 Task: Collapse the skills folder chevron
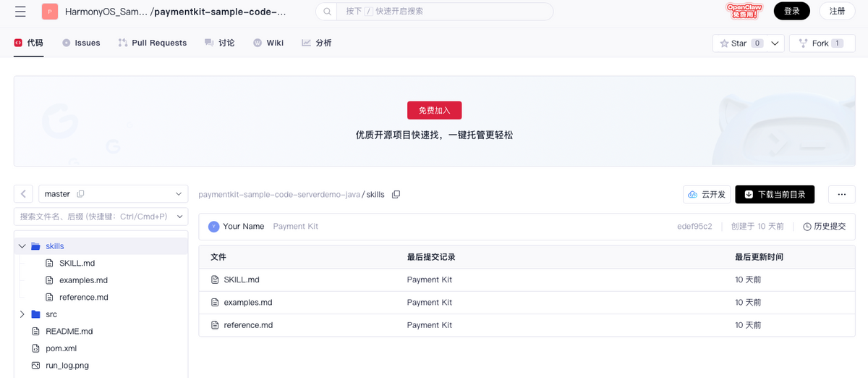coord(22,246)
